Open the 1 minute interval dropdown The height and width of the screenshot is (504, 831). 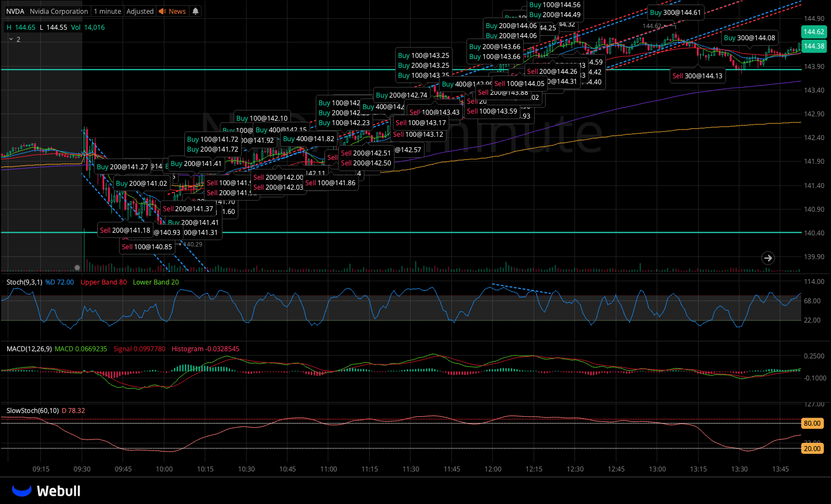click(107, 11)
